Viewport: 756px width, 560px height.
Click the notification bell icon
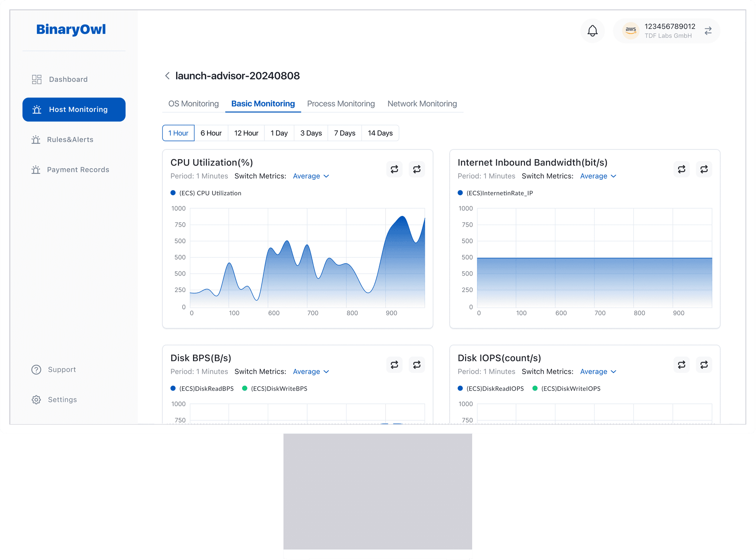coord(592,31)
